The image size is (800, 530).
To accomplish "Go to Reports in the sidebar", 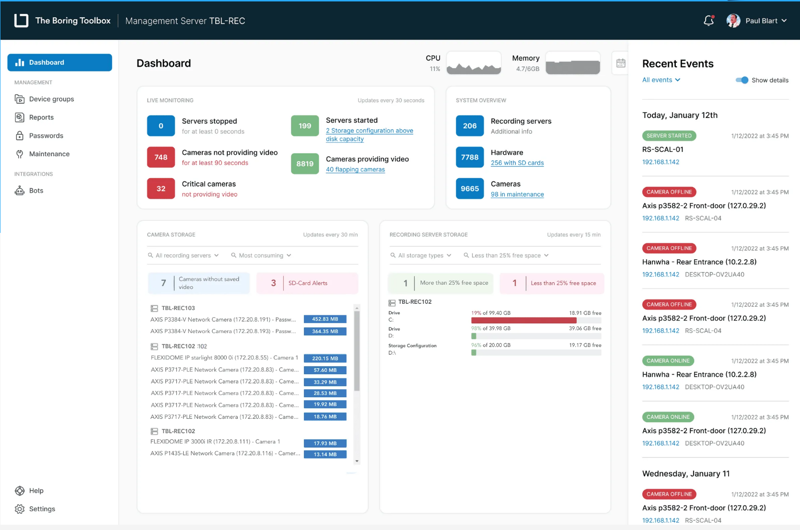I will [x=41, y=117].
